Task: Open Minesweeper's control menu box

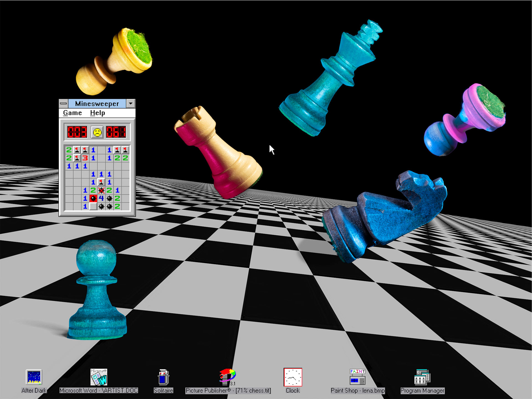Action: point(63,104)
